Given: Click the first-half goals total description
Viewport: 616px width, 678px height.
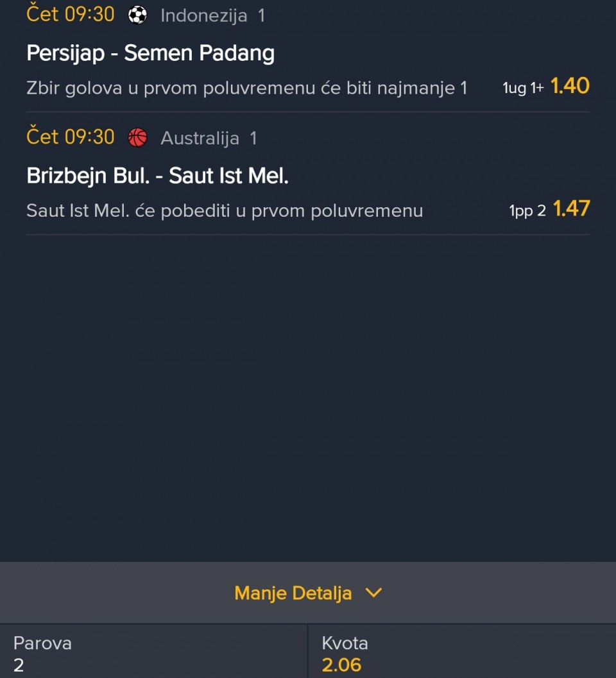Looking at the screenshot, I should tap(247, 88).
